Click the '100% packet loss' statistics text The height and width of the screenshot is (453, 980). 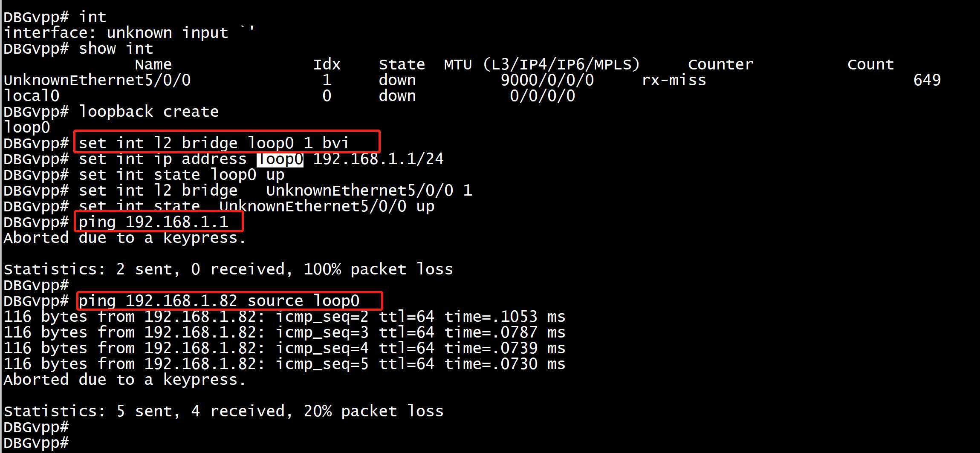(378, 269)
